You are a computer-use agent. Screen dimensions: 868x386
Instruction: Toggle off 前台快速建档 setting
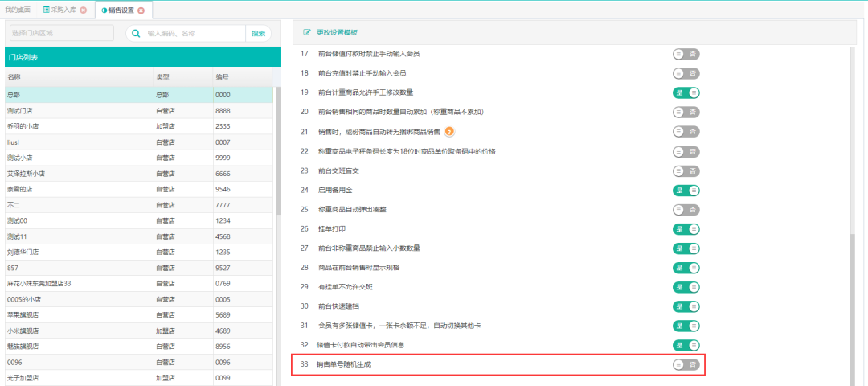click(x=686, y=306)
